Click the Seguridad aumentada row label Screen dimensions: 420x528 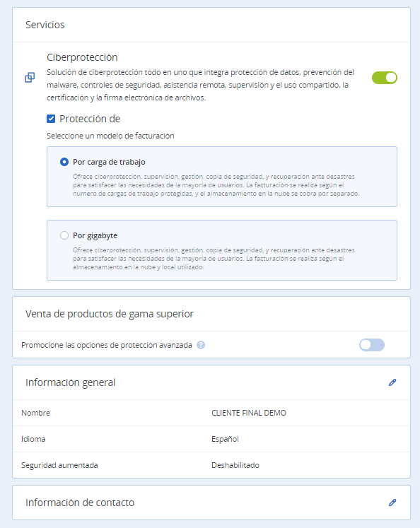(x=59, y=465)
